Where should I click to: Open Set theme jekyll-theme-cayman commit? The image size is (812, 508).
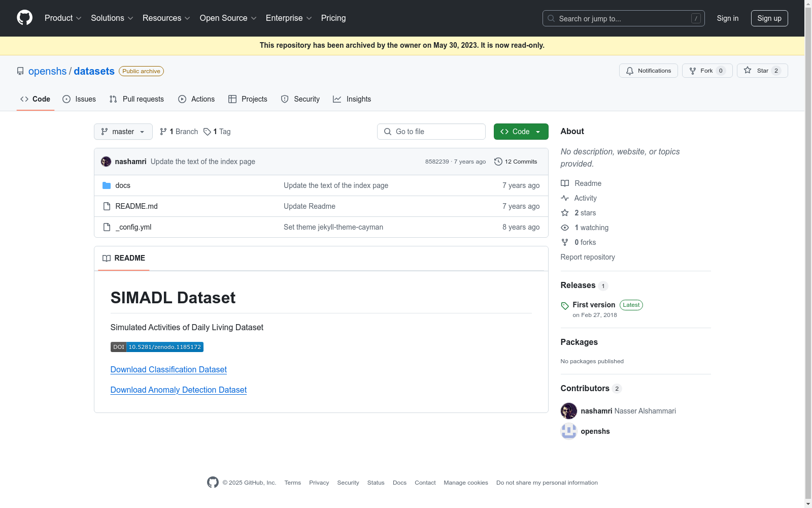coord(333,227)
